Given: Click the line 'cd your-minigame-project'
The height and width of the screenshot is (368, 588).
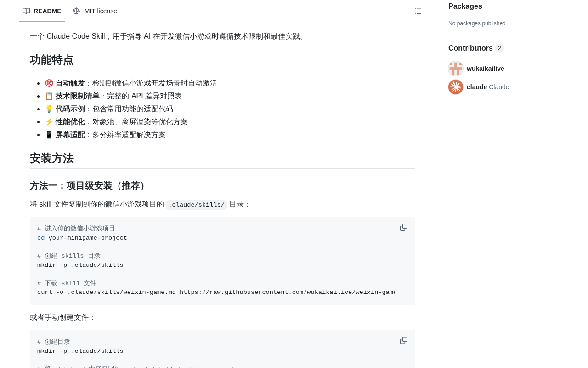Looking at the screenshot, I should [82, 238].
